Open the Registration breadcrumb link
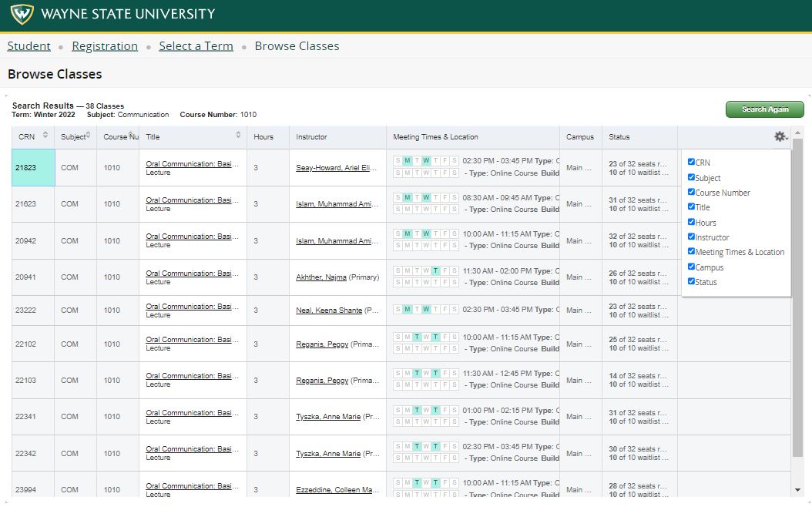Viewport: 812px width, 517px height. pyautogui.click(x=105, y=46)
